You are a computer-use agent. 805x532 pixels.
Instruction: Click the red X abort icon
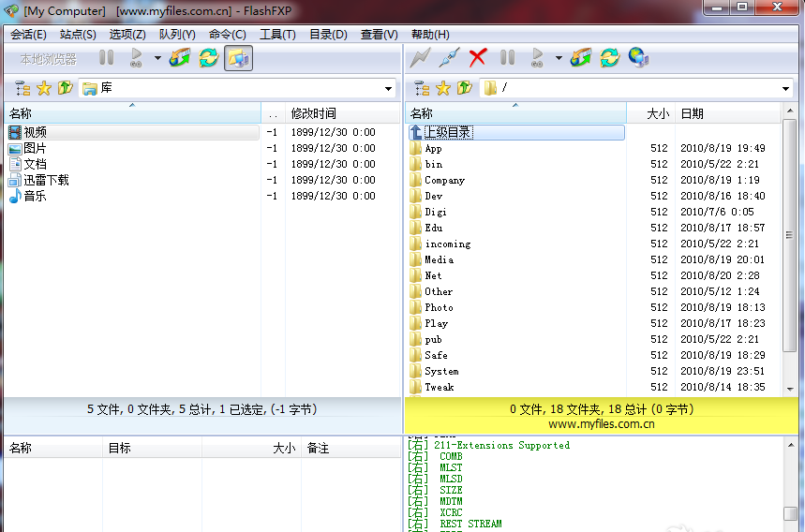478,57
